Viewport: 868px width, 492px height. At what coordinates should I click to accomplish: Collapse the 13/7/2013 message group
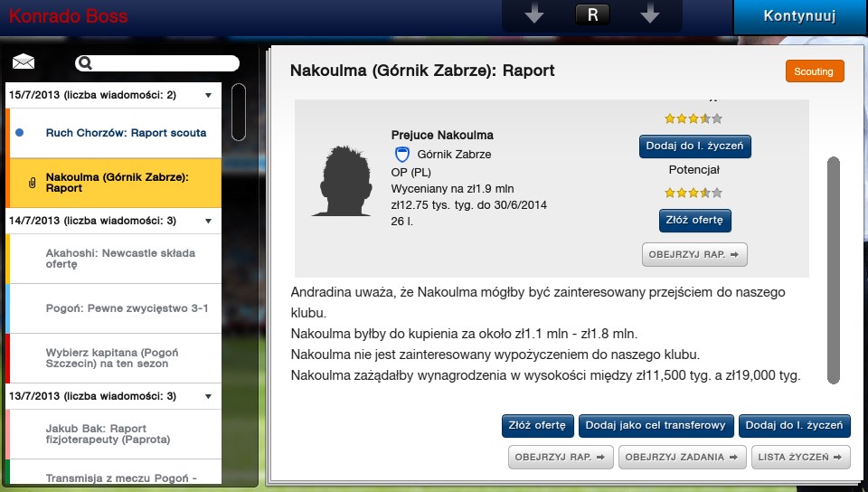pyautogui.click(x=208, y=396)
